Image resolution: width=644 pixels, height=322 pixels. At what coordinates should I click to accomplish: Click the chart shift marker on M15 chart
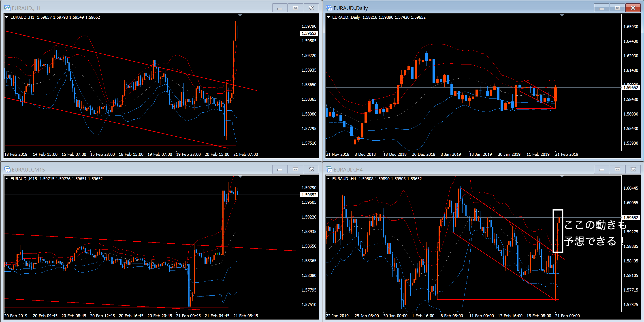click(x=240, y=177)
